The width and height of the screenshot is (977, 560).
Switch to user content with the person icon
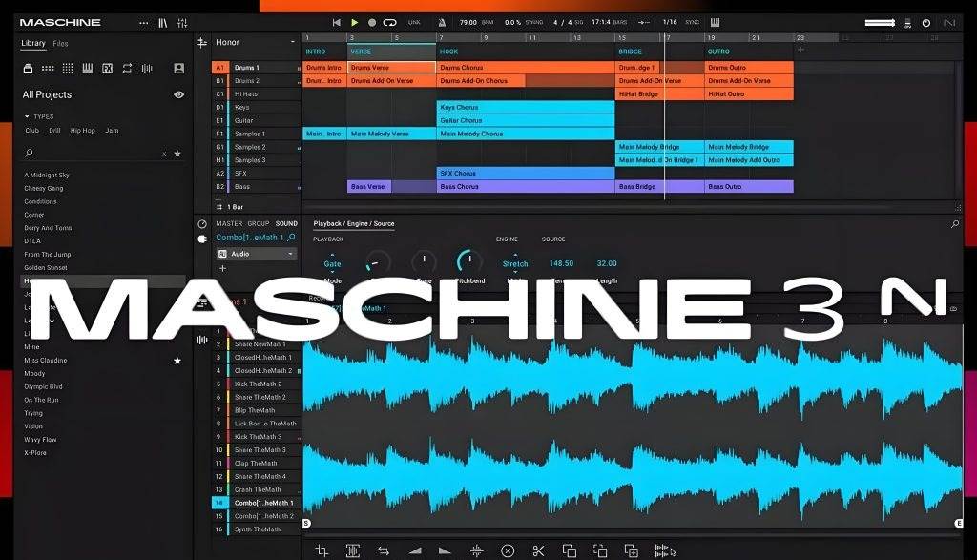[178, 69]
